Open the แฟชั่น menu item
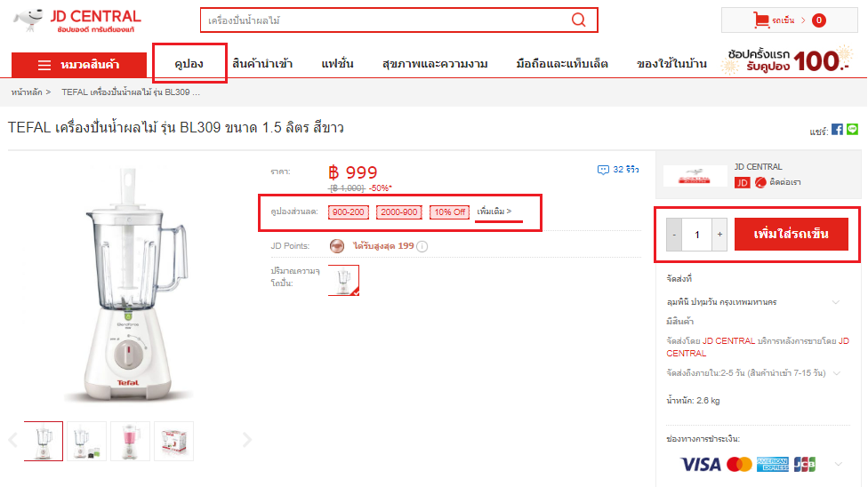 coord(337,64)
